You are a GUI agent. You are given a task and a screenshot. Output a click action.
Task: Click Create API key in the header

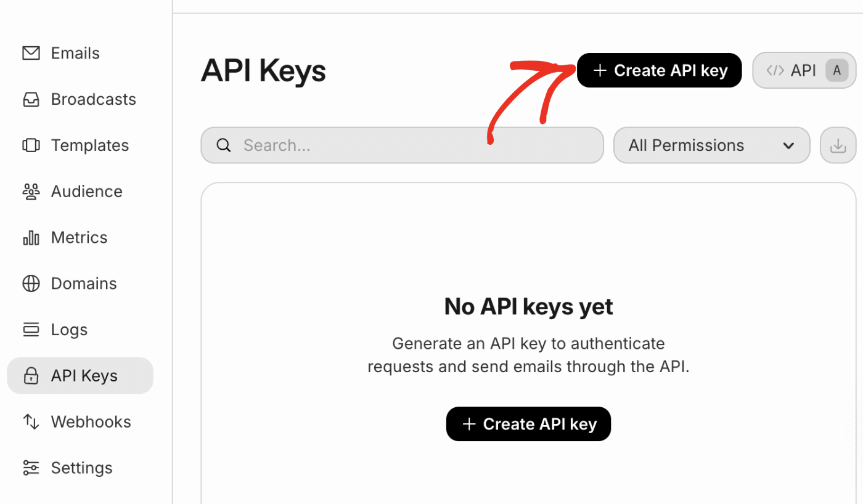tap(659, 70)
